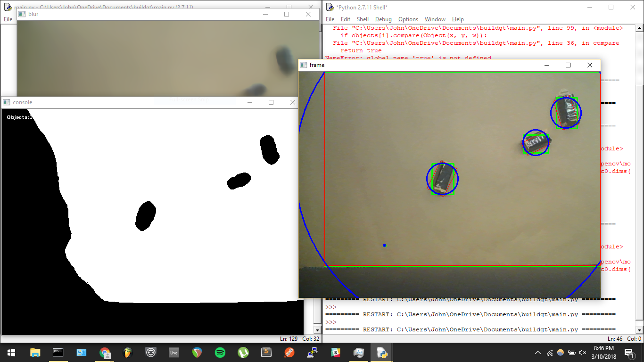Open the File menu in Python Shell
644x362 pixels.
click(x=330, y=19)
